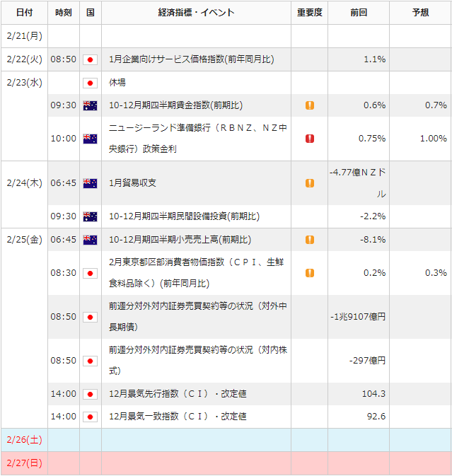This screenshot has width=452, height=476.
Task: Click orange importance icon for 1月貿易収支
Action: point(310,183)
